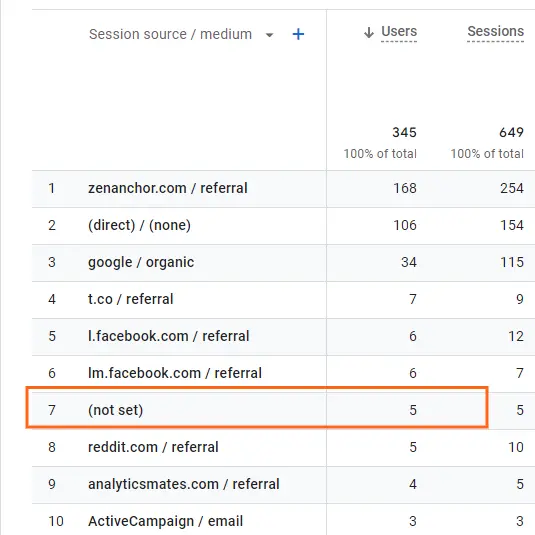Image resolution: width=535 pixels, height=535 pixels.
Task: Click the 168 users cell for zenanchor.com
Action: (405, 188)
